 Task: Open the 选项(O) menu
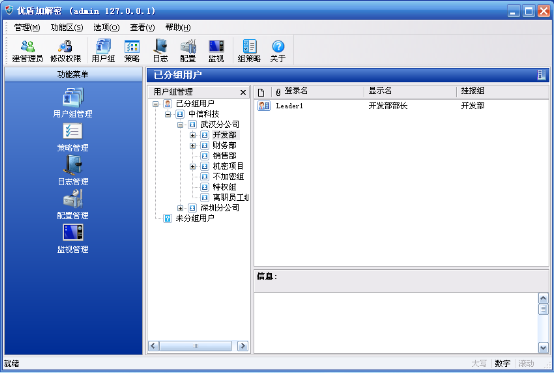click(106, 27)
